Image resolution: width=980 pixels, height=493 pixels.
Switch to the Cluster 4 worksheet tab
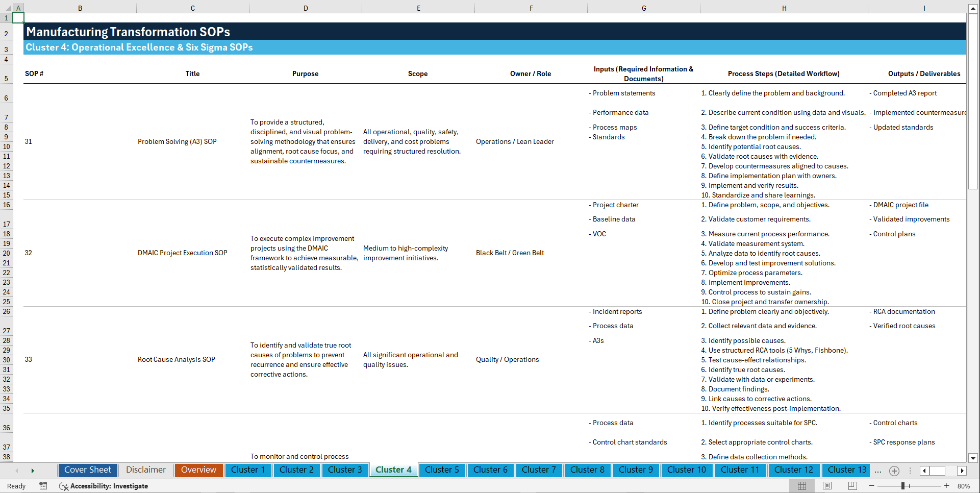[x=393, y=470]
